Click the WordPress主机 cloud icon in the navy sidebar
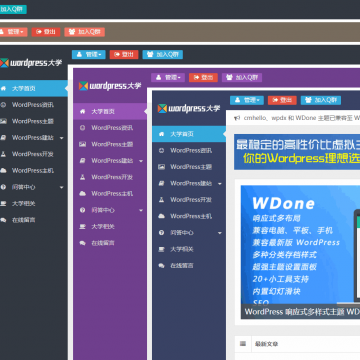 pos(161,216)
